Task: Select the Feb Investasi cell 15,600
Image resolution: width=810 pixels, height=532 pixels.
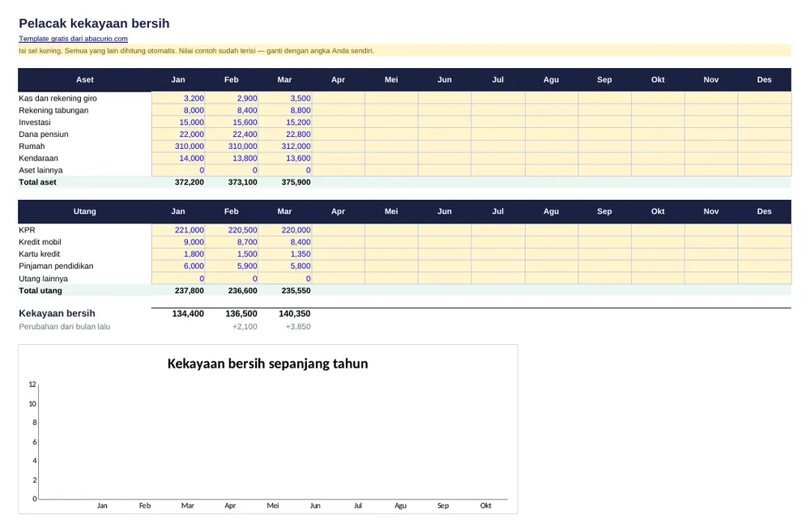Action: tap(232, 122)
